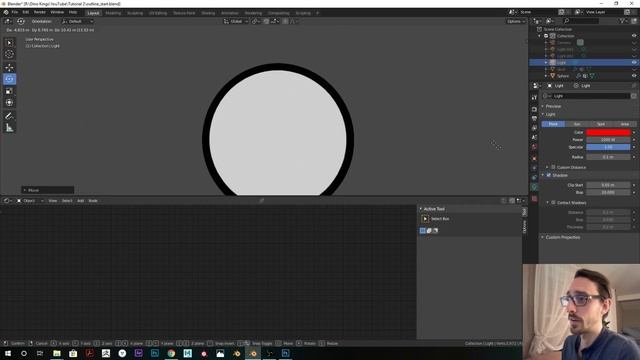Viewport: 640px width, 360px height.
Task: Open the Texture properties tab icon
Action: click(x=534, y=198)
